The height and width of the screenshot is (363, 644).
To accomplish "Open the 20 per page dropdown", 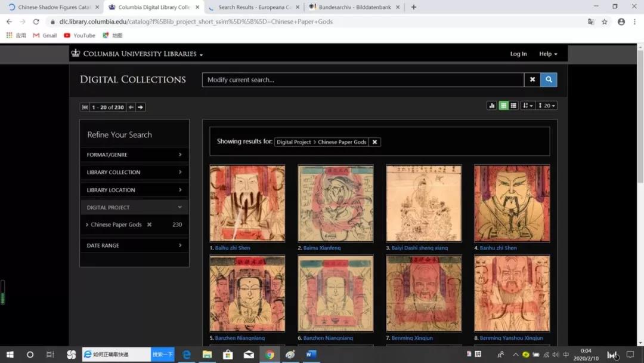I will click(547, 106).
